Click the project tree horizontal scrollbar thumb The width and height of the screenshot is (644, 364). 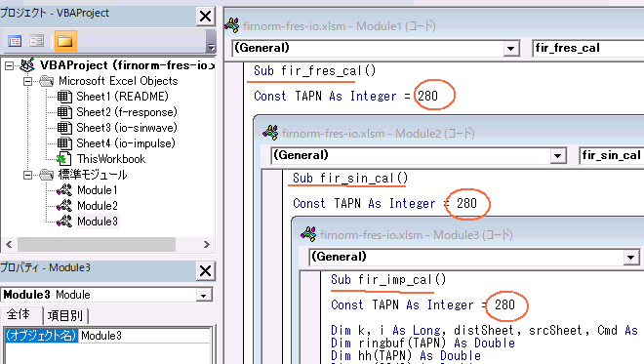[x=97, y=244]
